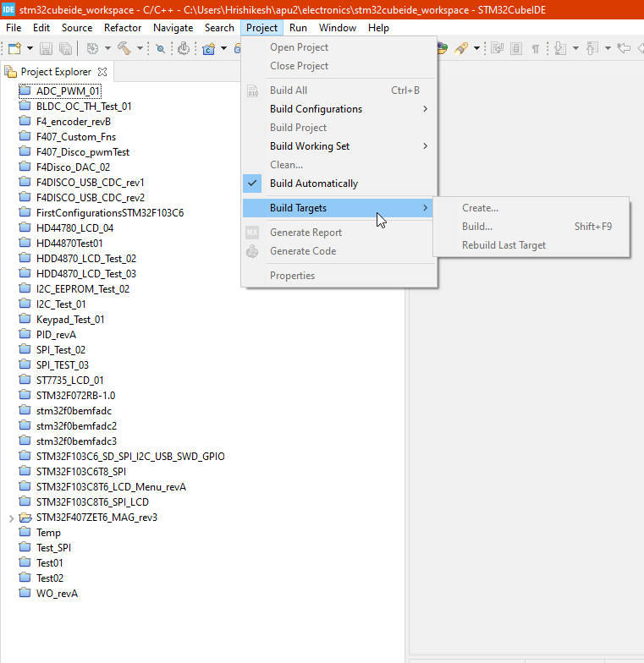Image resolution: width=644 pixels, height=663 pixels.
Task: Open dropdown beside Previous Annotation icon
Action: [x=608, y=49]
